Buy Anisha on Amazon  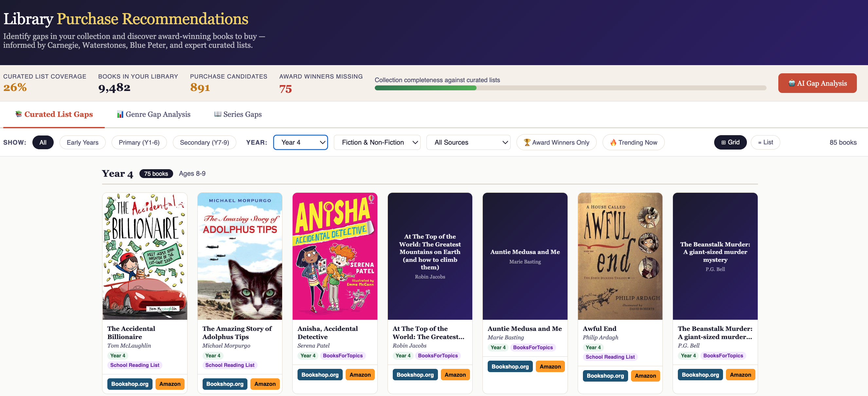[x=360, y=375]
